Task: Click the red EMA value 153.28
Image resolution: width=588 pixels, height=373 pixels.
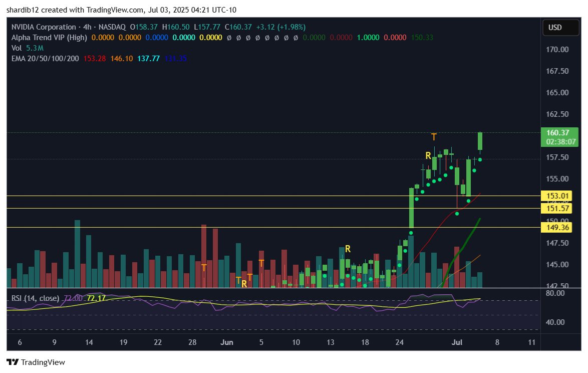Action: point(95,59)
